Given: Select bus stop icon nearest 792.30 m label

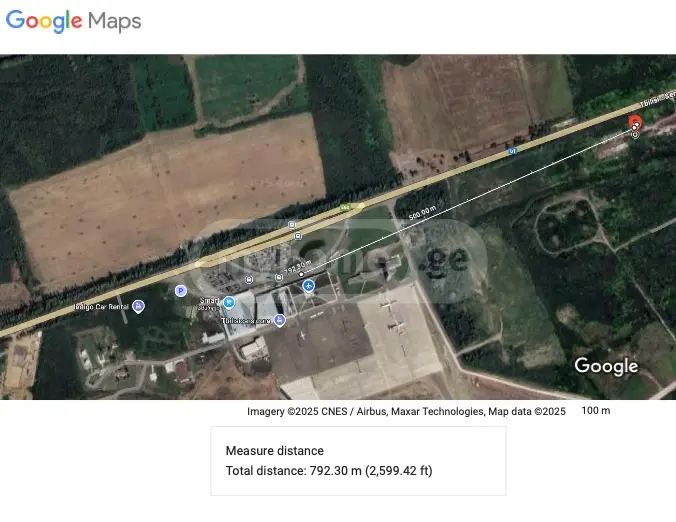Looking at the screenshot, I should pyautogui.click(x=279, y=278).
